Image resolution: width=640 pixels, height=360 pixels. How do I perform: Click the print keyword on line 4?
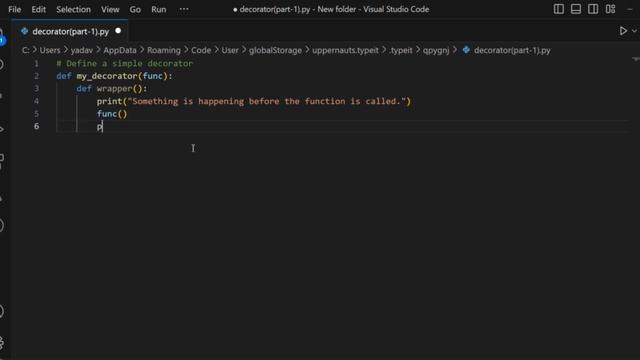[109, 101]
